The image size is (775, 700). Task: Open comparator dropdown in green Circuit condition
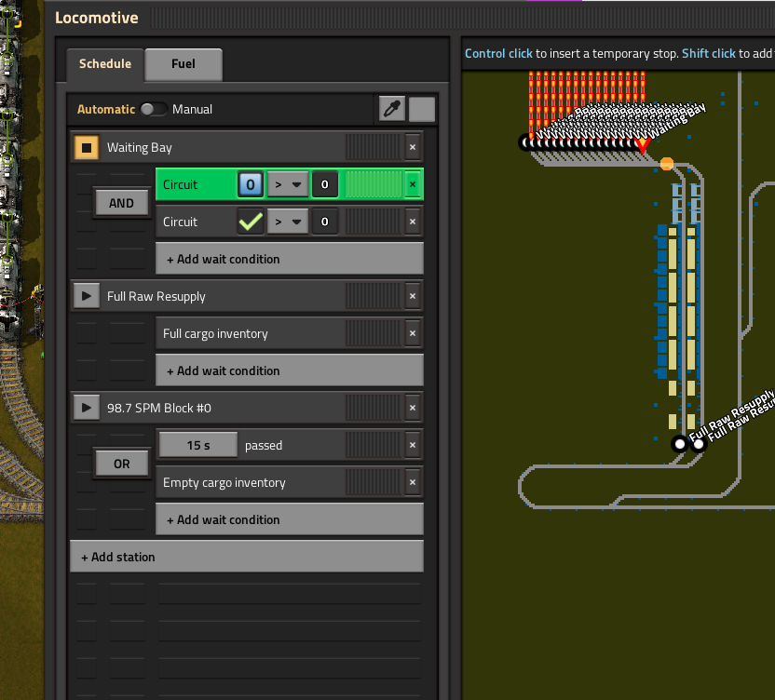288,184
